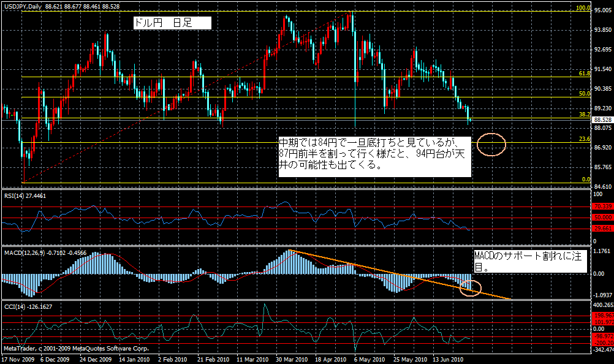The image size is (614, 364).
Task: Click the 17 Nov 2009 date label
Action: click(18, 359)
